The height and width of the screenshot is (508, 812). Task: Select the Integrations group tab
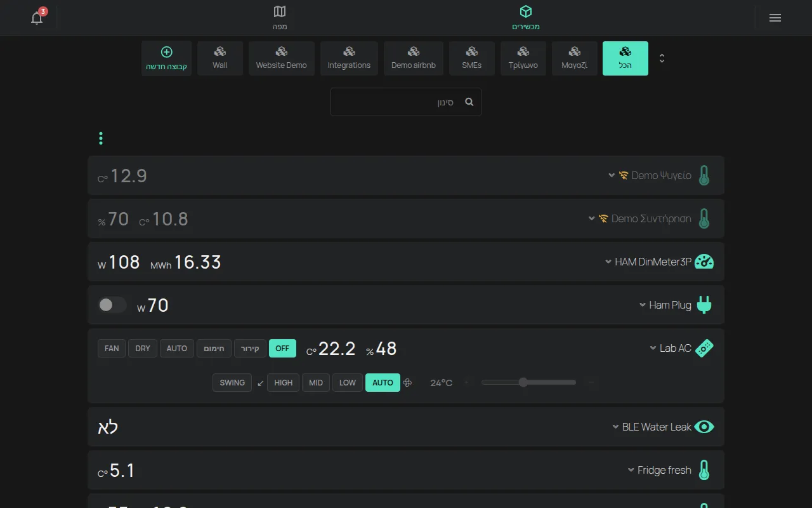pos(349,58)
